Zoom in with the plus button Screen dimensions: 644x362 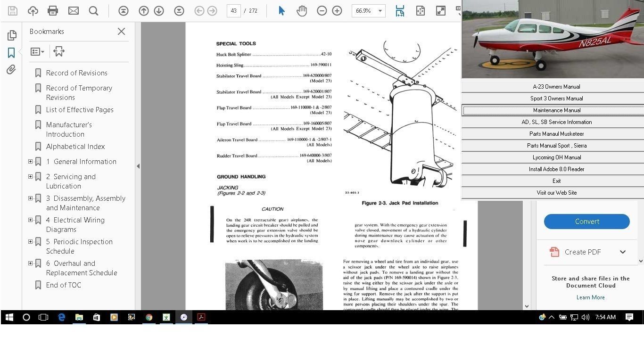(x=337, y=10)
